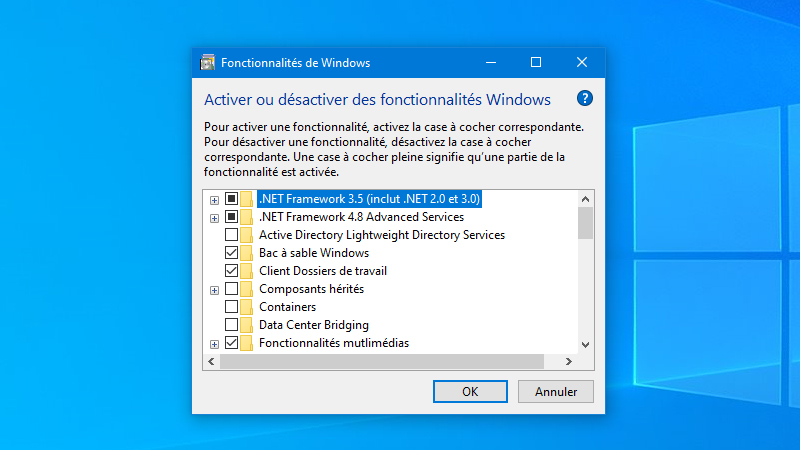This screenshot has width=800, height=450.
Task: Click up arrow of the vertical scrollbar
Action: pos(585,199)
